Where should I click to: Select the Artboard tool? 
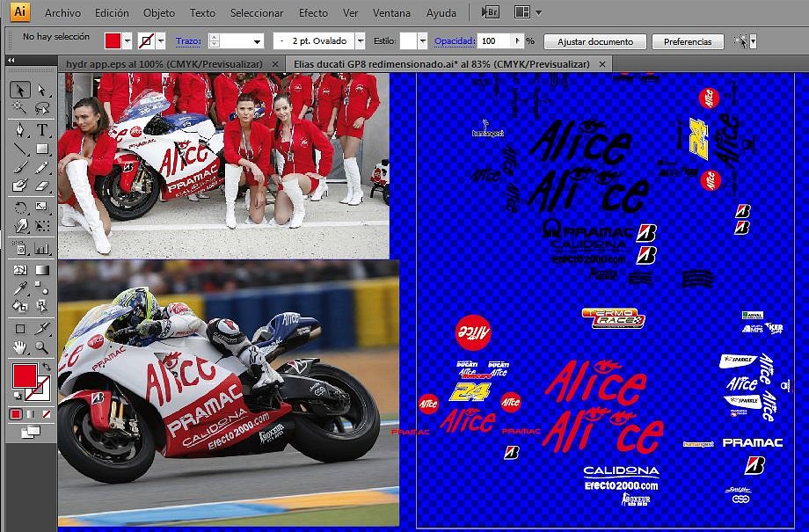[x=19, y=329]
